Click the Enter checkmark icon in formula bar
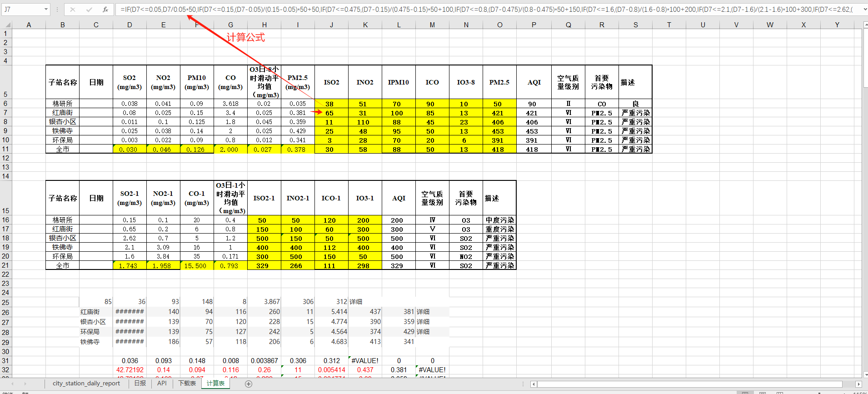868x394 pixels. (89, 9)
